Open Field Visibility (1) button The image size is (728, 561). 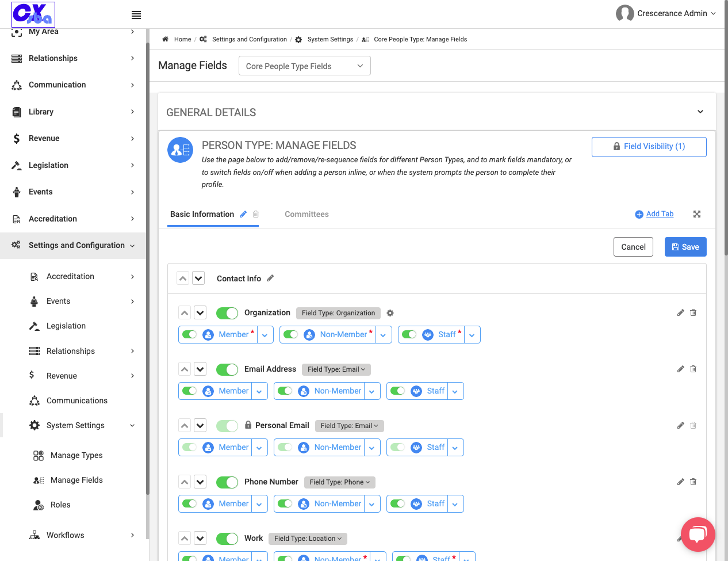click(649, 147)
